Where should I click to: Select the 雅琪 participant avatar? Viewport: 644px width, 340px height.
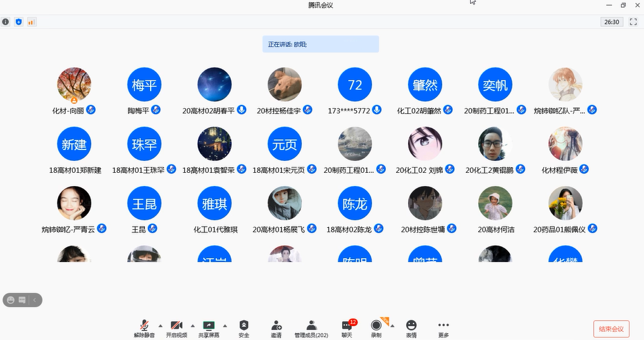[x=214, y=203]
